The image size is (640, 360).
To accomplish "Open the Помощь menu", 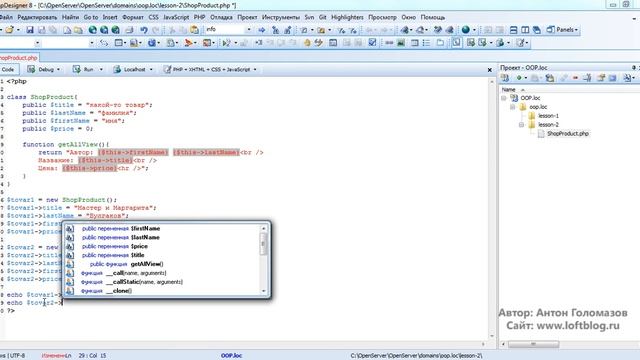I will pyautogui.click(x=433, y=17).
